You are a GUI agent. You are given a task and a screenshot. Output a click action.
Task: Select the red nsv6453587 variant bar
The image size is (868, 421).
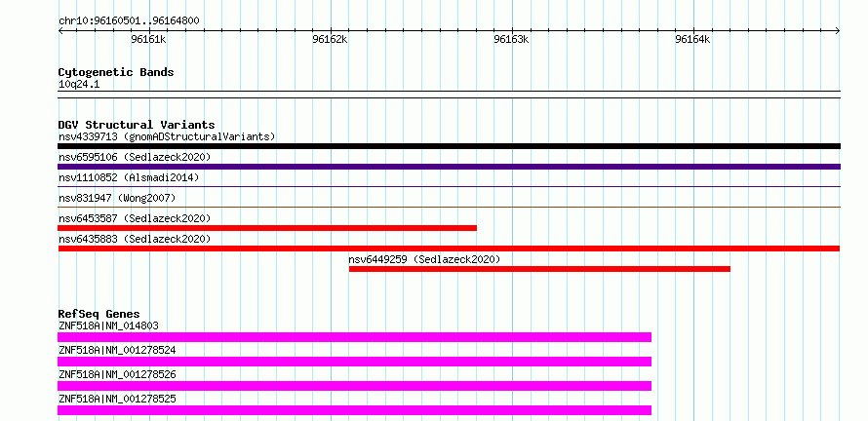tap(267, 228)
